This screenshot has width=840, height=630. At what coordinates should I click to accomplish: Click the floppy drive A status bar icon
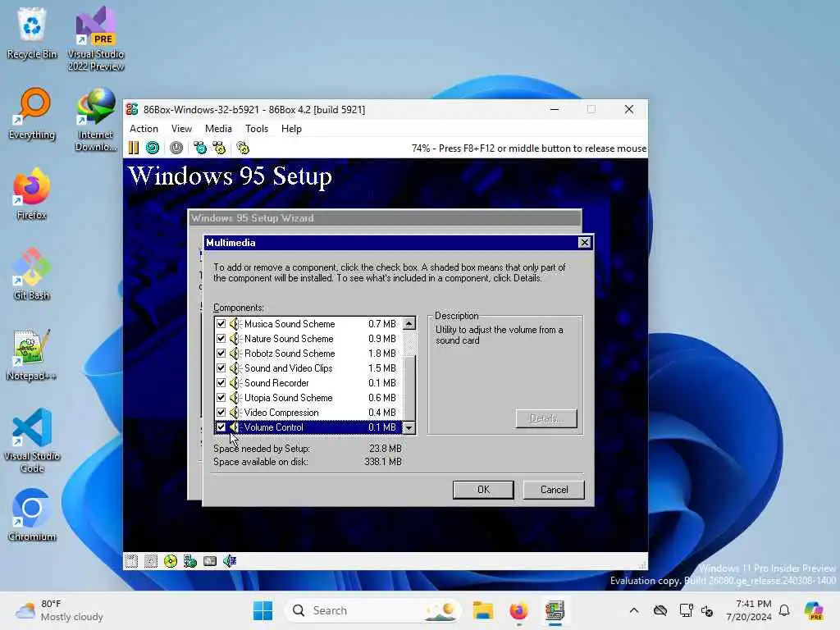point(131,561)
